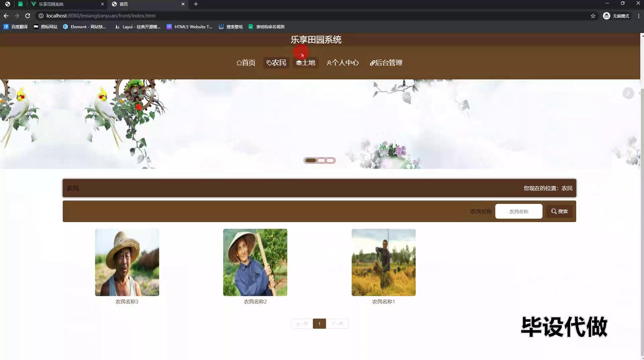
Task: Select the second carousel indicator dot
Action: [x=321, y=161]
